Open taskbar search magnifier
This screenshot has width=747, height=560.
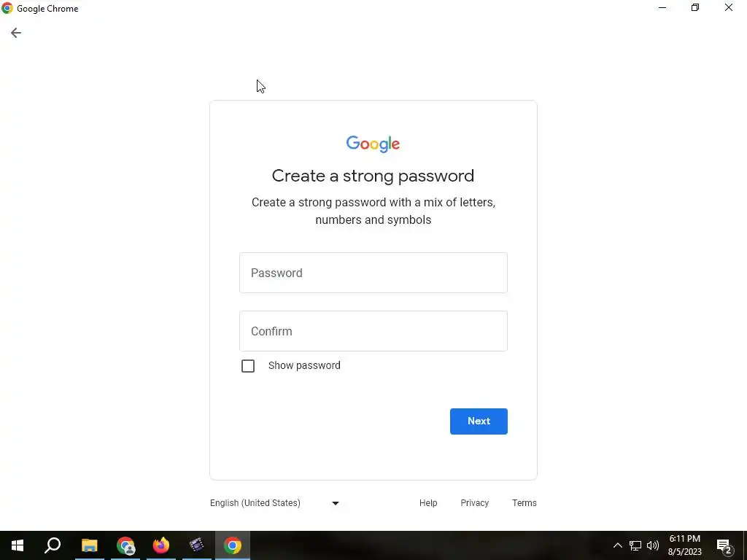(x=53, y=545)
